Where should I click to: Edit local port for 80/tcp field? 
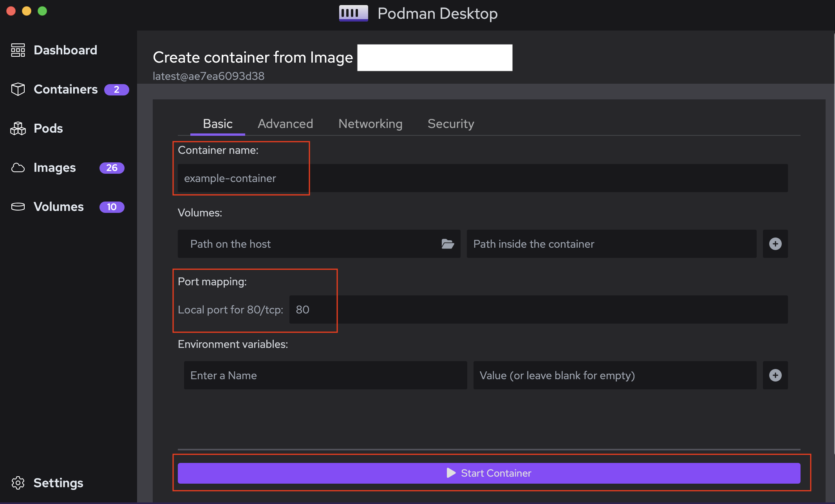tap(538, 310)
